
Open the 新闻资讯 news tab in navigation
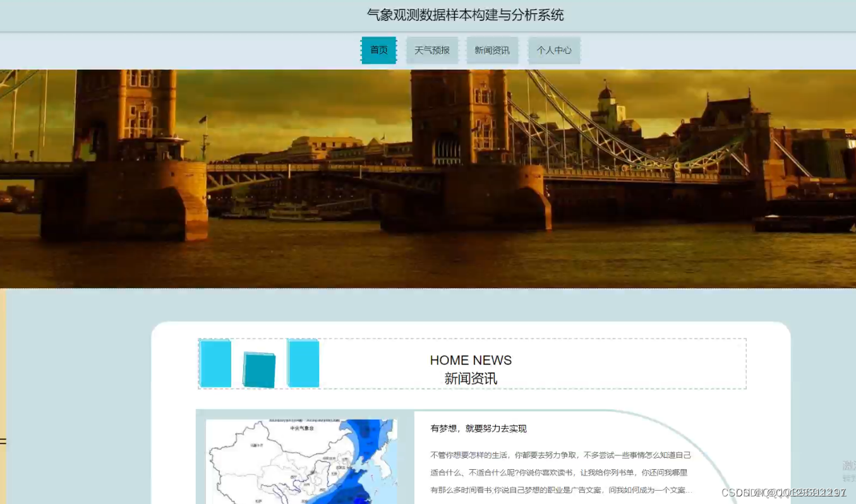pyautogui.click(x=492, y=50)
